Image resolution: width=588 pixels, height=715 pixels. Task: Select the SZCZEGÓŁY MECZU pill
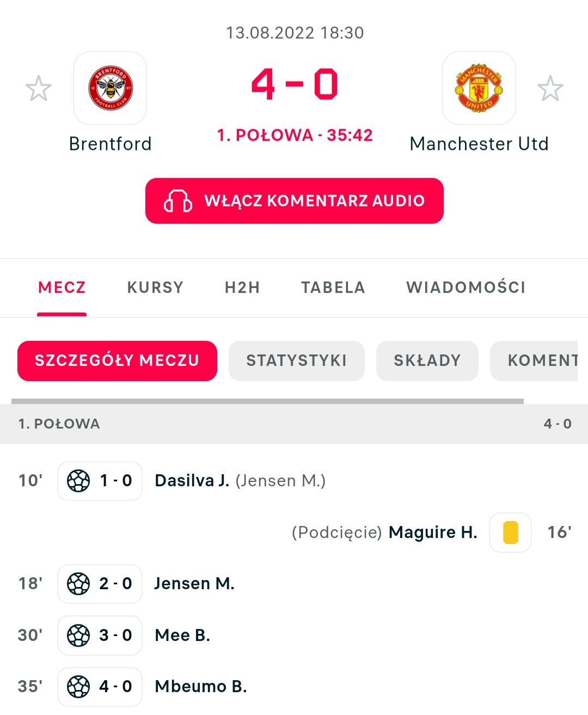[x=117, y=360]
